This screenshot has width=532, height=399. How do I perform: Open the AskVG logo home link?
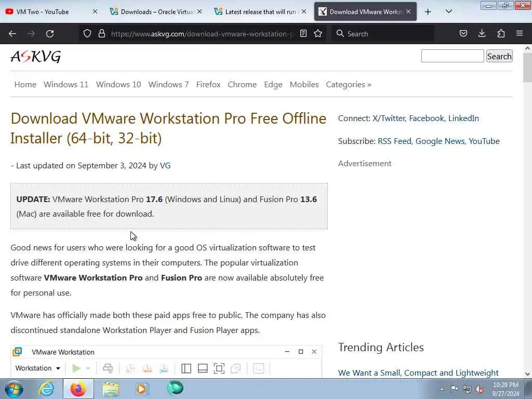pyautogui.click(x=36, y=56)
